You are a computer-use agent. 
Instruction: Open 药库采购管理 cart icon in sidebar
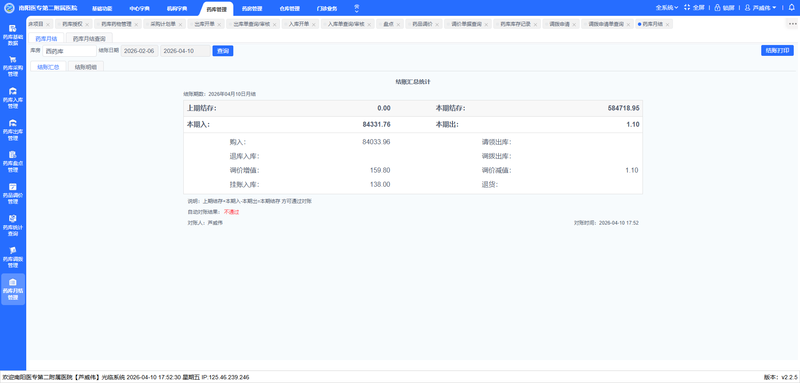pos(13,59)
